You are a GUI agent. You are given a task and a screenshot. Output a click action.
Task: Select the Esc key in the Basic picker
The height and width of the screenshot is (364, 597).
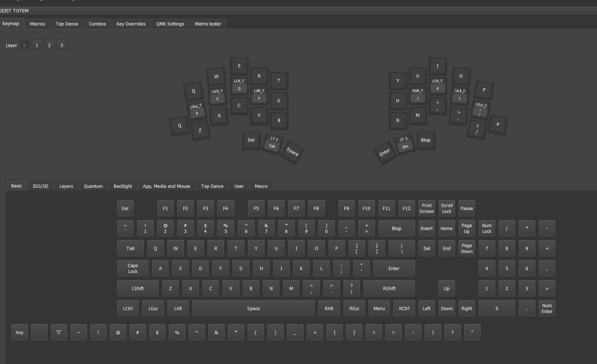coord(125,208)
